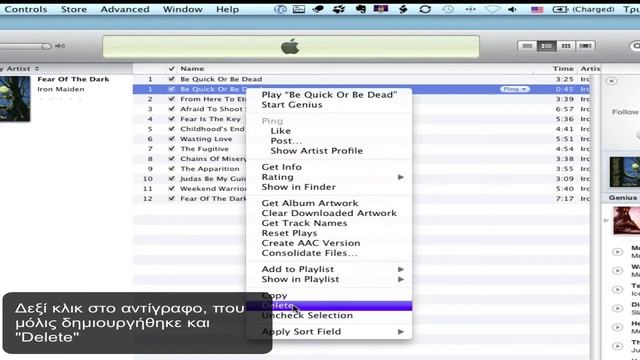Click the Evernote elephant menu bar icon
Viewport: 640px width, 360px height.
point(361,9)
